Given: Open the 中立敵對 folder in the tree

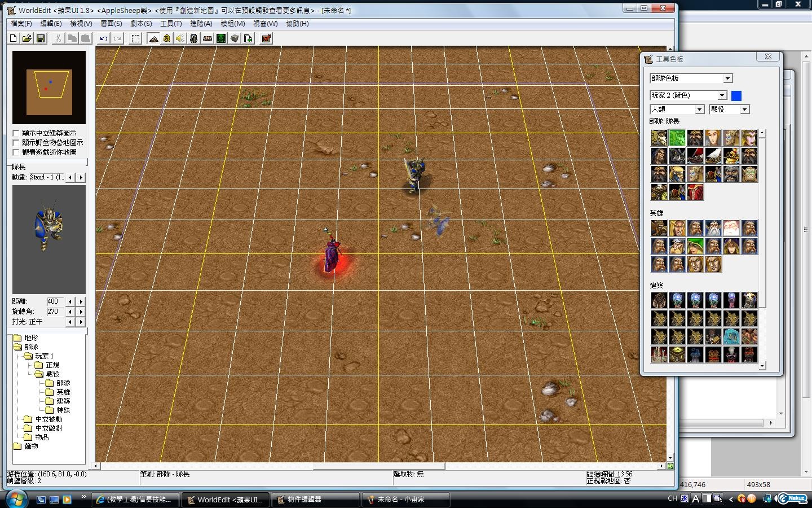Looking at the screenshot, I should point(43,428).
